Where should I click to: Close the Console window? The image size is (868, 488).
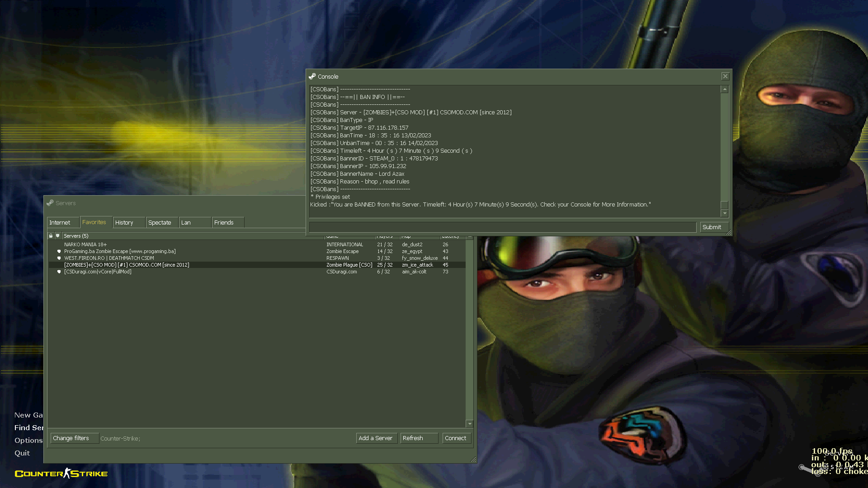(725, 77)
